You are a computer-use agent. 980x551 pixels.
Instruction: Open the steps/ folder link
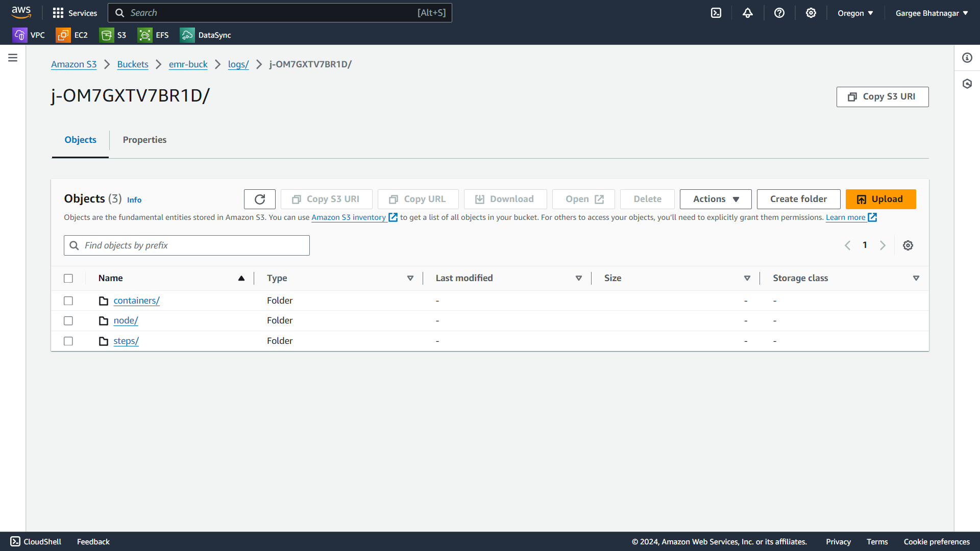(126, 341)
